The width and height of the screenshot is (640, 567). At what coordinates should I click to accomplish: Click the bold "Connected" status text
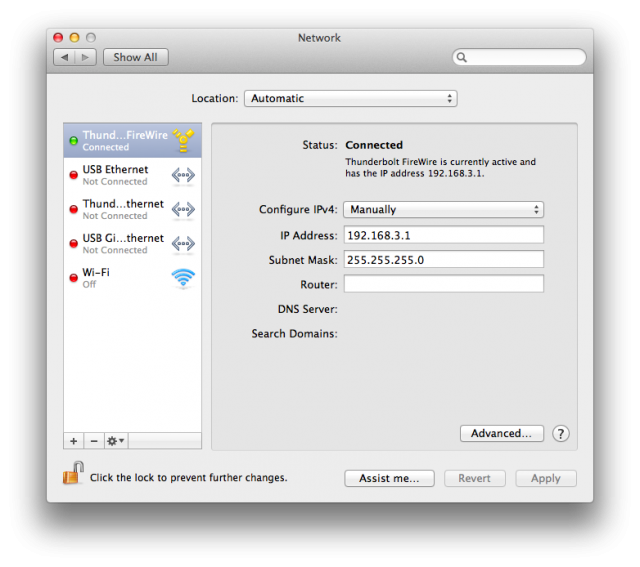pyautogui.click(x=374, y=145)
